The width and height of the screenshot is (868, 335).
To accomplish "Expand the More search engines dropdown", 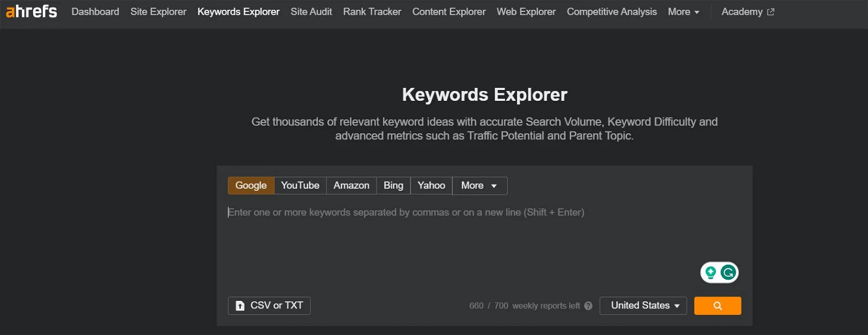I will pos(479,185).
